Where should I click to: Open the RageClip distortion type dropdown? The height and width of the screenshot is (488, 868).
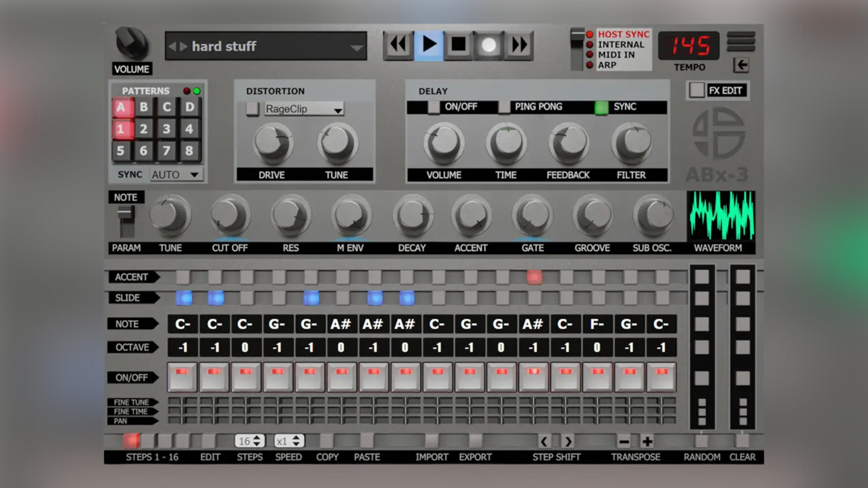click(x=304, y=109)
